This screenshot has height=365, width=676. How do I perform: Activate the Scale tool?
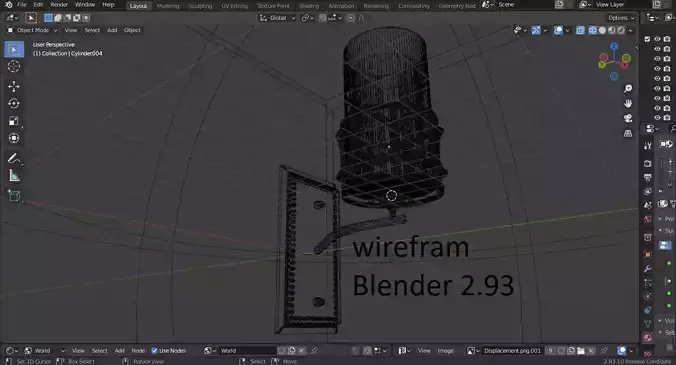click(14, 121)
